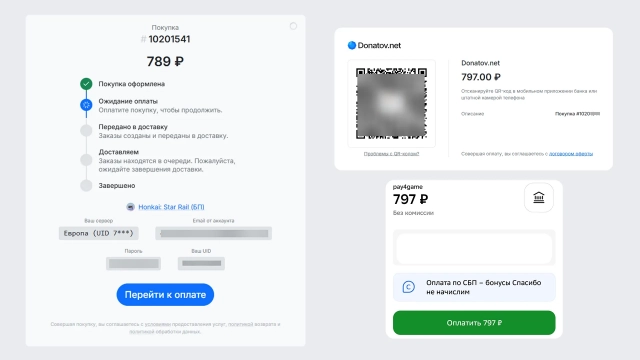The image size is (640, 360).
Task: Click green 'Оплатить 797 ₽' button
Action: click(x=474, y=323)
